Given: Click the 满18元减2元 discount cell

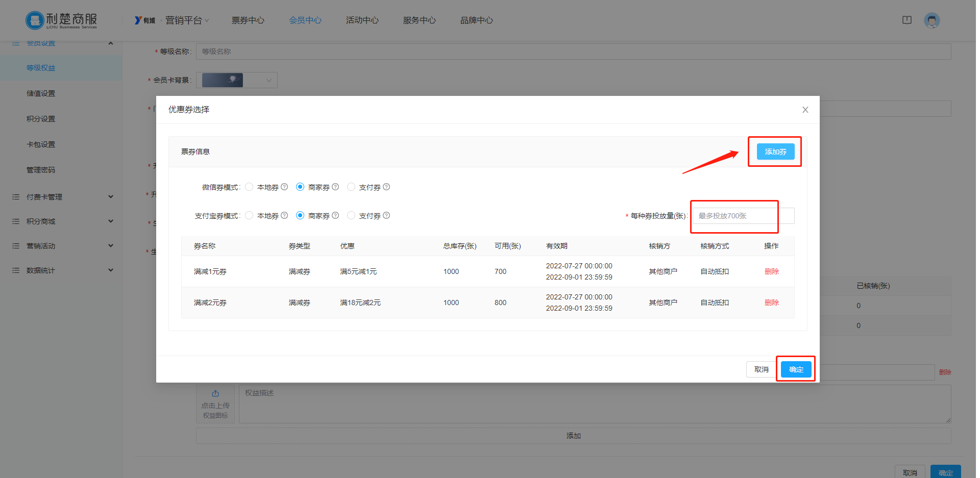Looking at the screenshot, I should 360,303.
